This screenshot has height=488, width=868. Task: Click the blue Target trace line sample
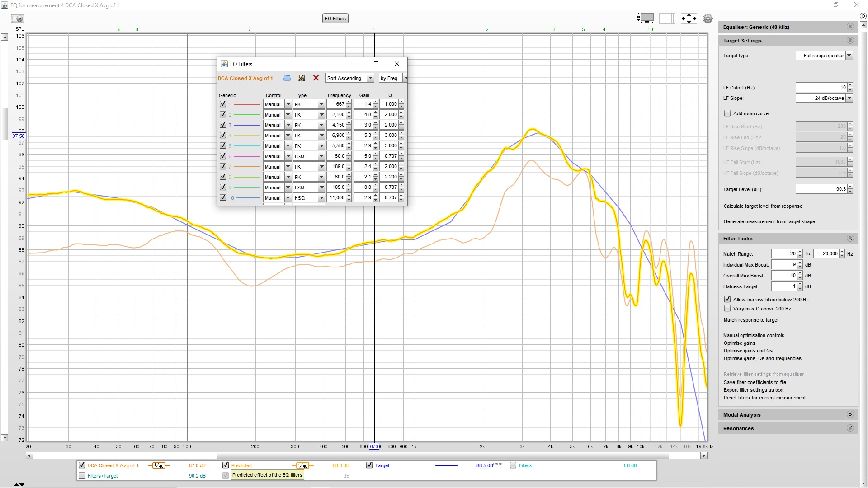[x=446, y=465]
